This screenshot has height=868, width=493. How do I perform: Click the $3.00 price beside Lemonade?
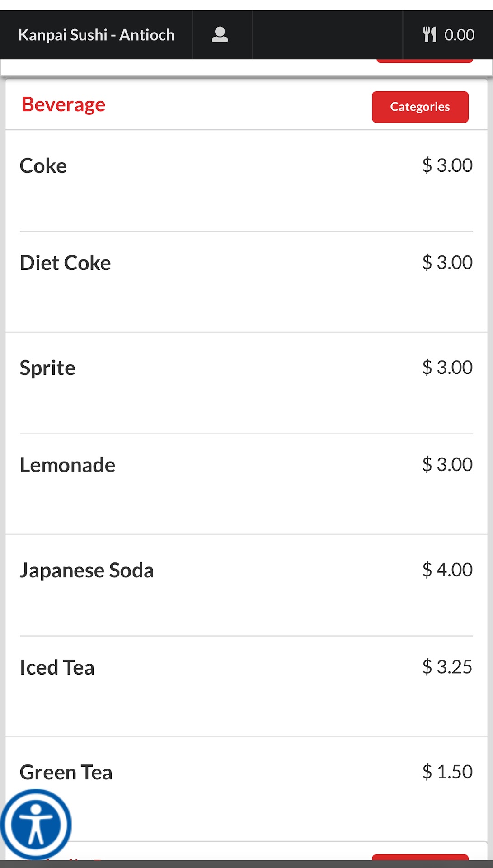(x=447, y=464)
